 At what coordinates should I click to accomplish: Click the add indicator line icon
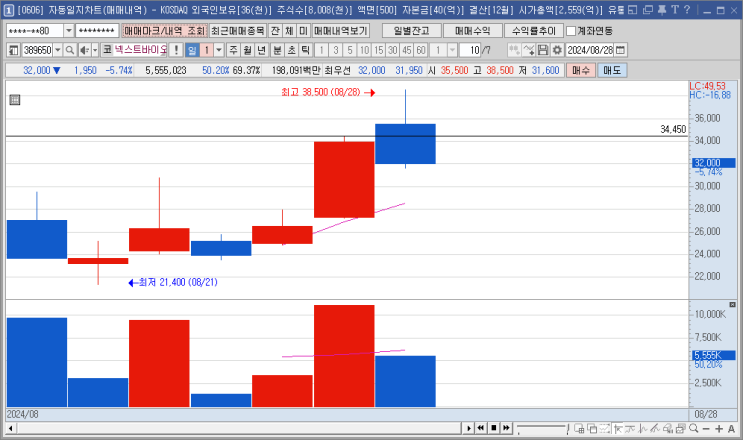tap(529, 50)
